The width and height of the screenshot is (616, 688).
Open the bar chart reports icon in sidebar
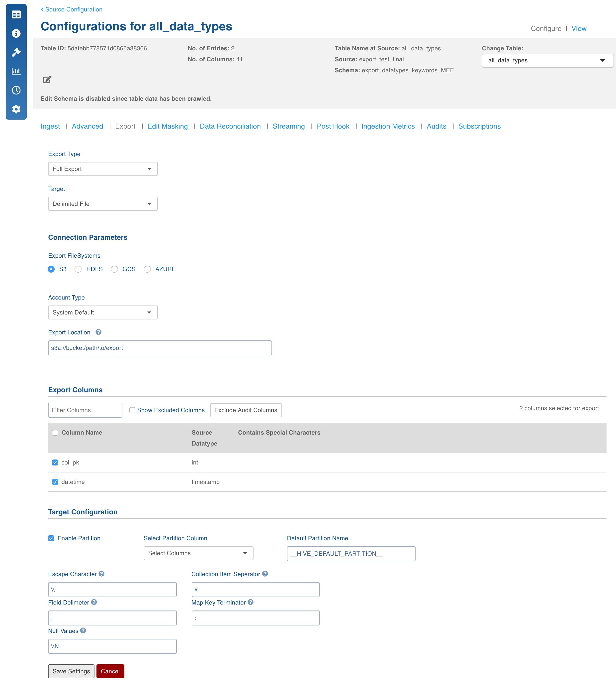pyautogui.click(x=16, y=71)
